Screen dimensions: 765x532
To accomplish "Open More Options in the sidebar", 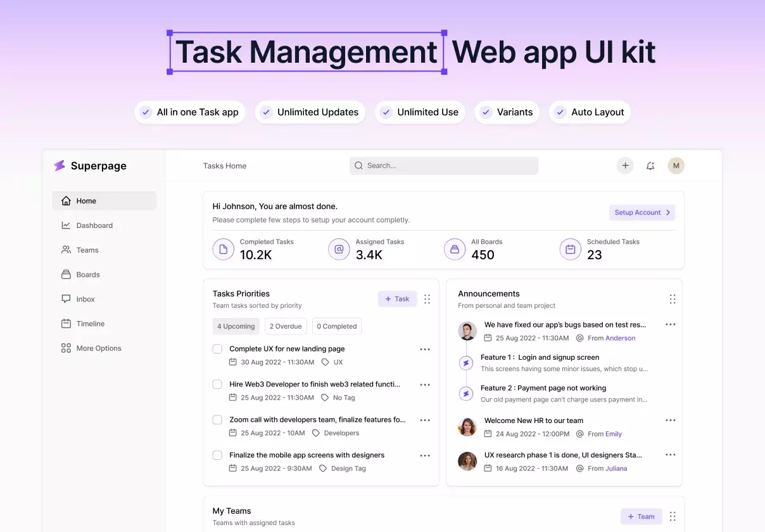I will [x=98, y=348].
